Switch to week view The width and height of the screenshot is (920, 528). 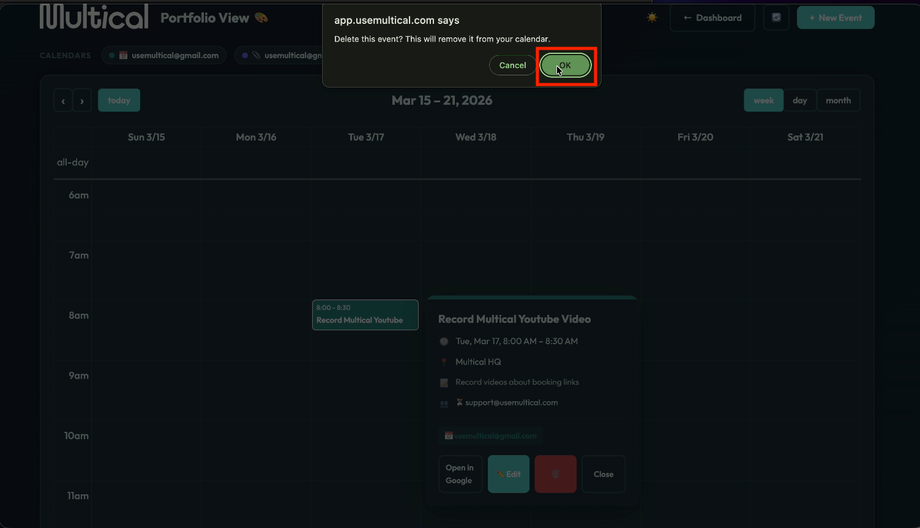point(763,100)
